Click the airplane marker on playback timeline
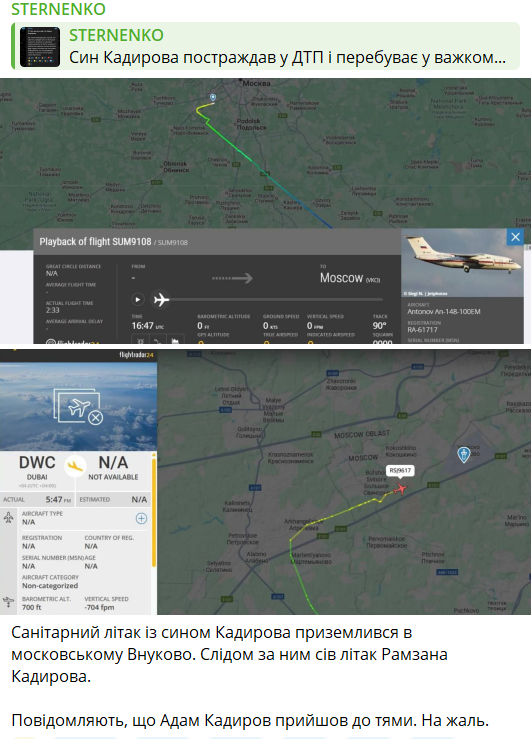531x739 pixels. [x=161, y=299]
